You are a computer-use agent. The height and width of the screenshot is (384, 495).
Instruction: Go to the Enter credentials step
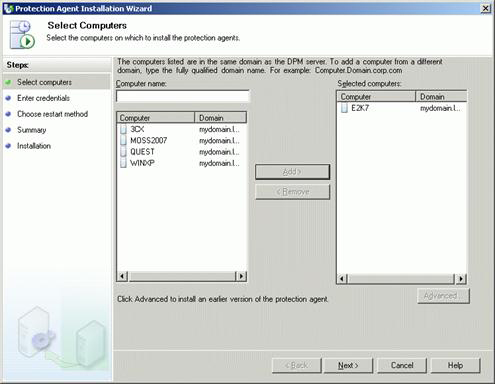pos(43,98)
